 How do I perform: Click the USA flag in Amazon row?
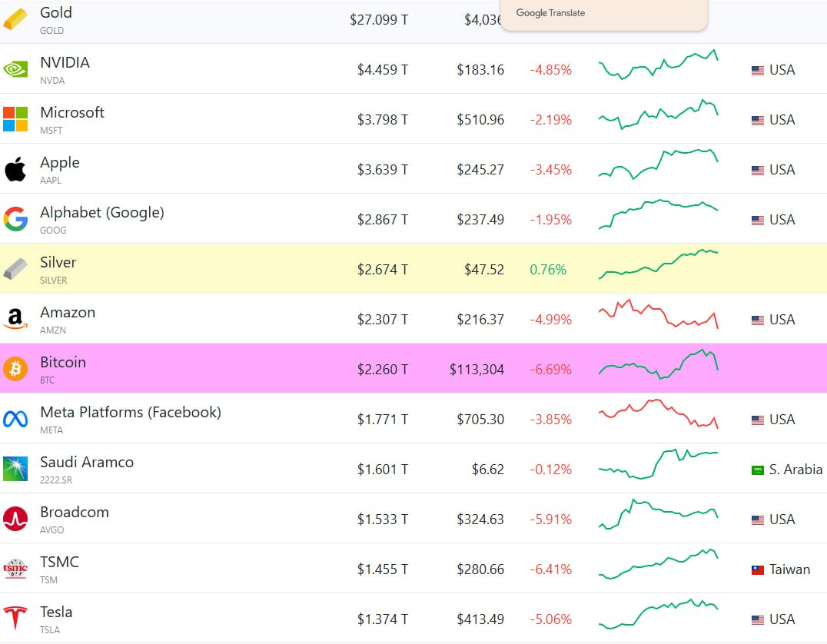click(x=757, y=320)
